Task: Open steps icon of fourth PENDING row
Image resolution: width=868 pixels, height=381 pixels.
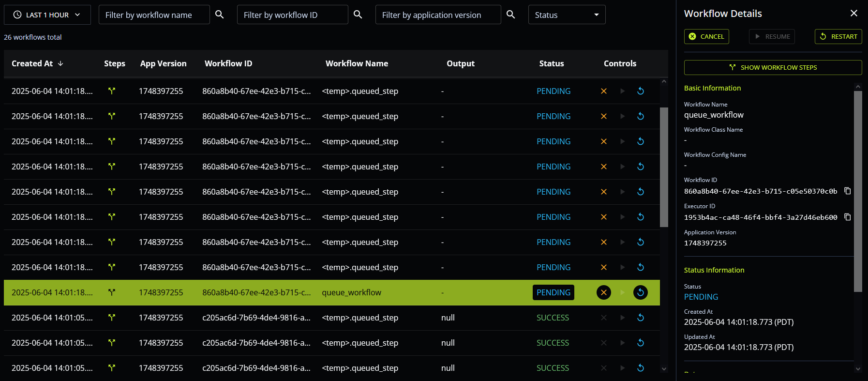Action: 112,167
